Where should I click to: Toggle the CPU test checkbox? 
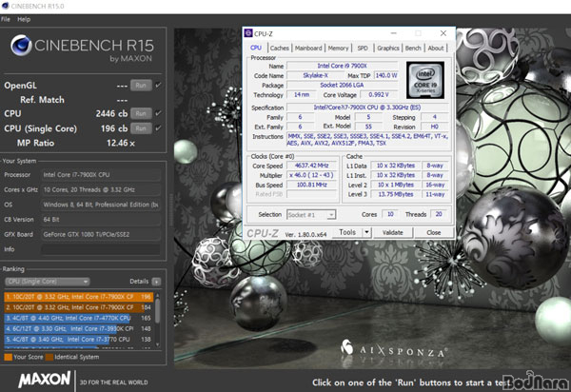pos(158,113)
